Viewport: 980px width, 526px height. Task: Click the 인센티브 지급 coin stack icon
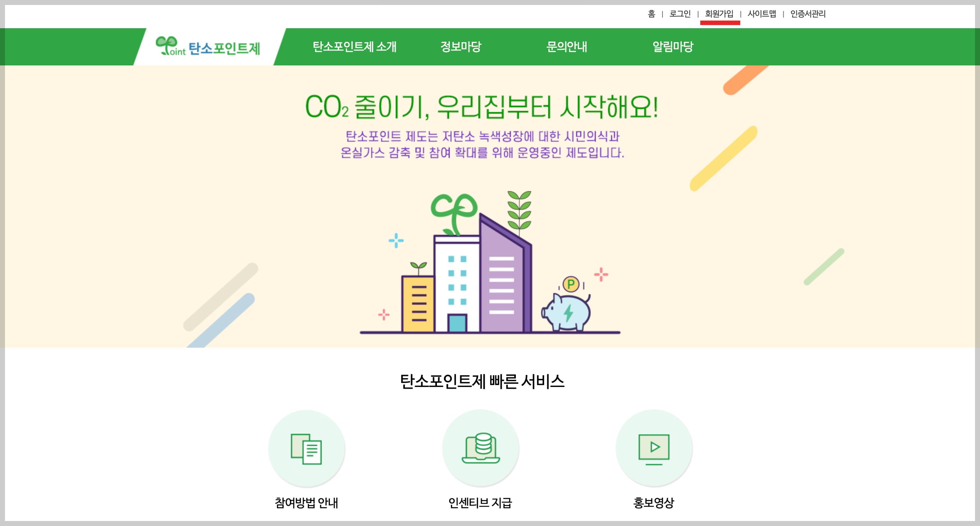point(480,448)
